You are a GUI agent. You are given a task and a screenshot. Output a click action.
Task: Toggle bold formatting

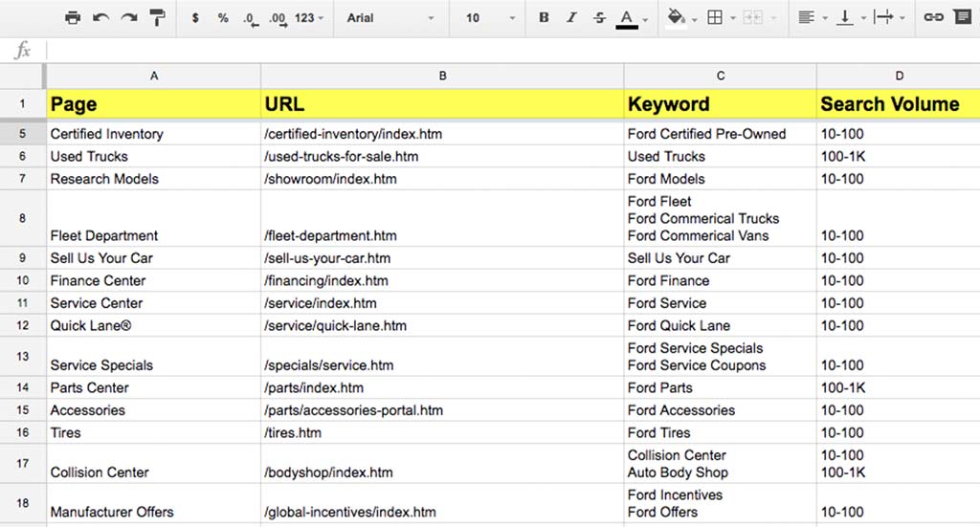click(545, 18)
